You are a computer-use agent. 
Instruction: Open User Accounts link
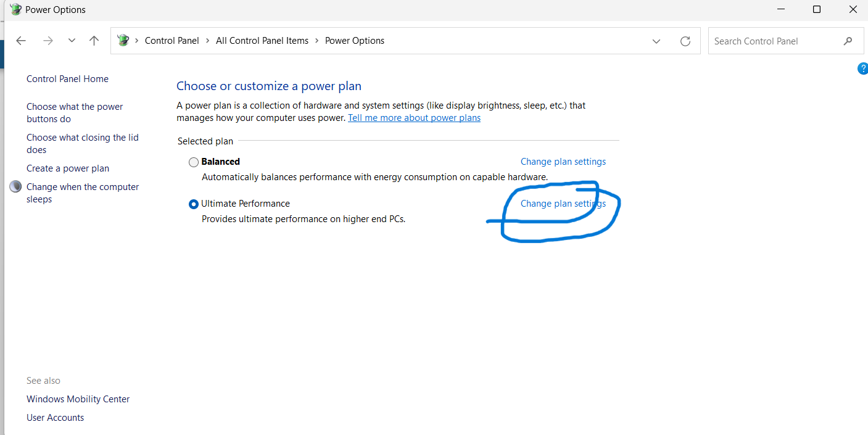coord(55,418)
